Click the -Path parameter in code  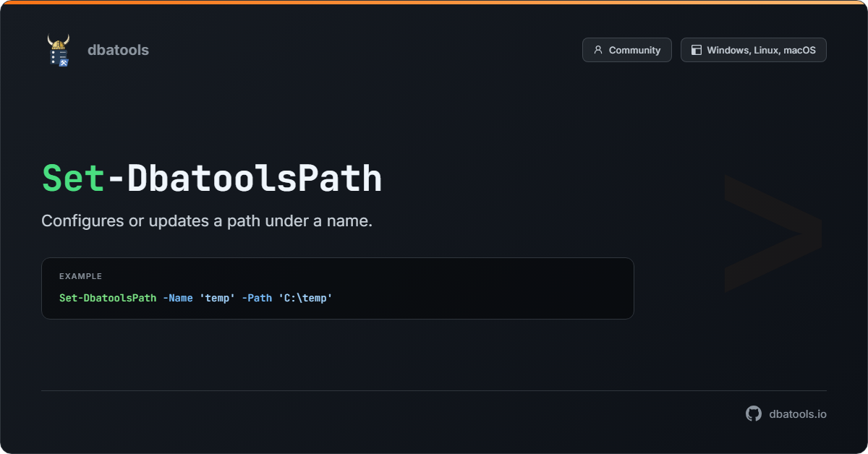tap(257, 298)
